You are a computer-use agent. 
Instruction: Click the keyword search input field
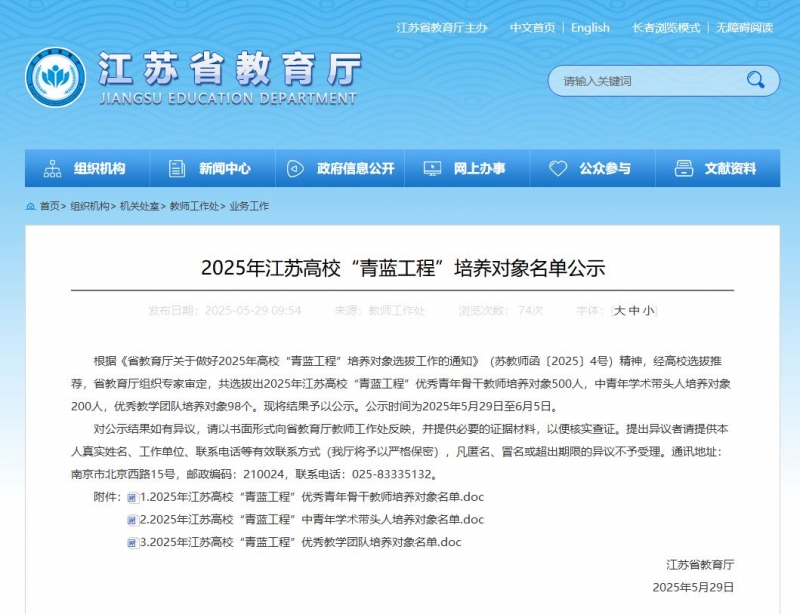coord(648,81)
